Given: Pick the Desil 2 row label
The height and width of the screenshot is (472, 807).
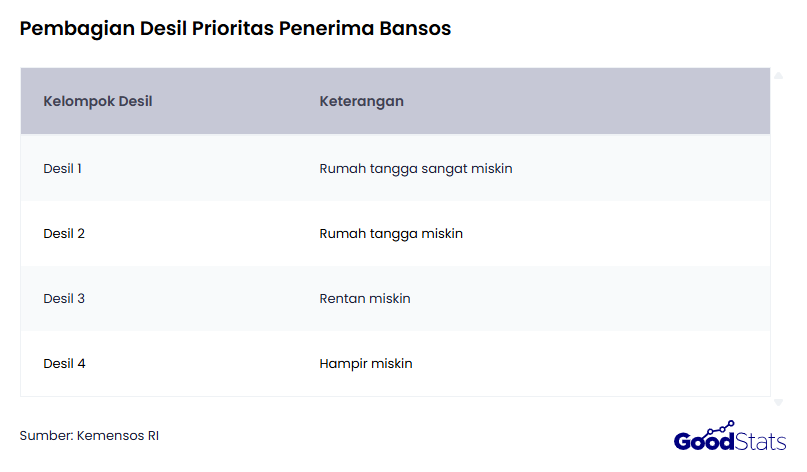Looking at the screenshot, I should [x=64, y=234].
